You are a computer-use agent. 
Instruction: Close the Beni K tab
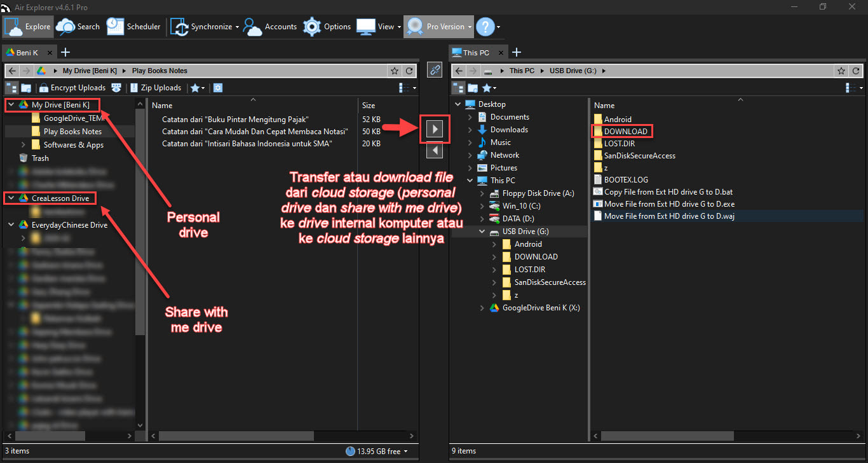tap(50, 53)
